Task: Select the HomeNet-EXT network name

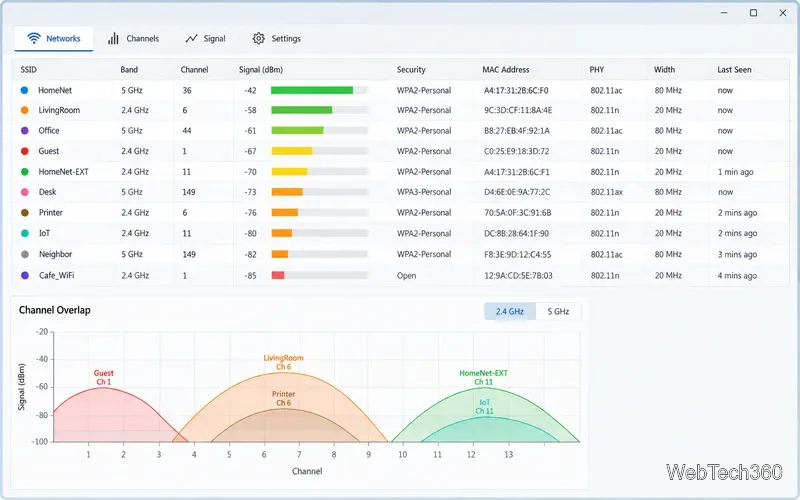Action: pos(64,172)
